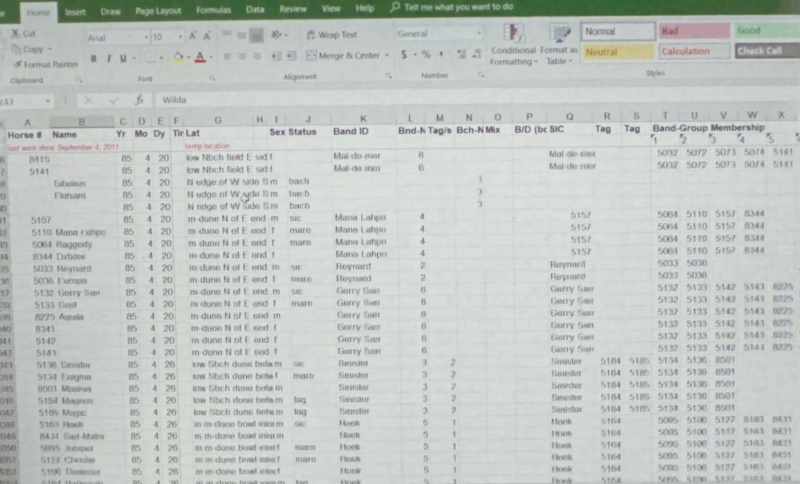Click the Band ID header cell
Viewport: 800px width, 484px height.
pos(351,132)
